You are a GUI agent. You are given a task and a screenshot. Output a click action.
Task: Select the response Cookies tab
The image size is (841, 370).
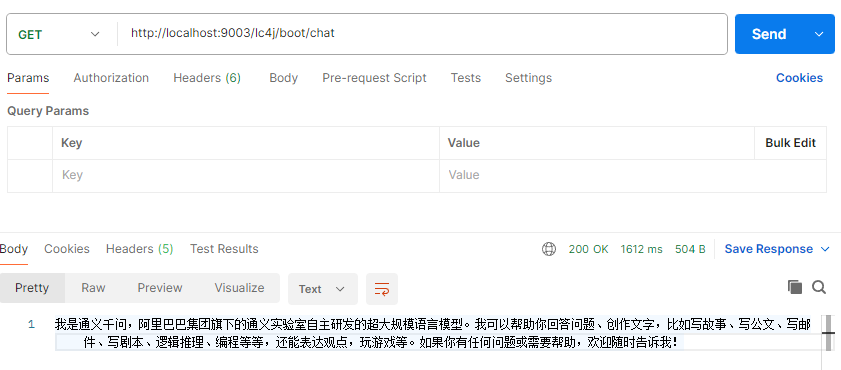click(67, 249)
